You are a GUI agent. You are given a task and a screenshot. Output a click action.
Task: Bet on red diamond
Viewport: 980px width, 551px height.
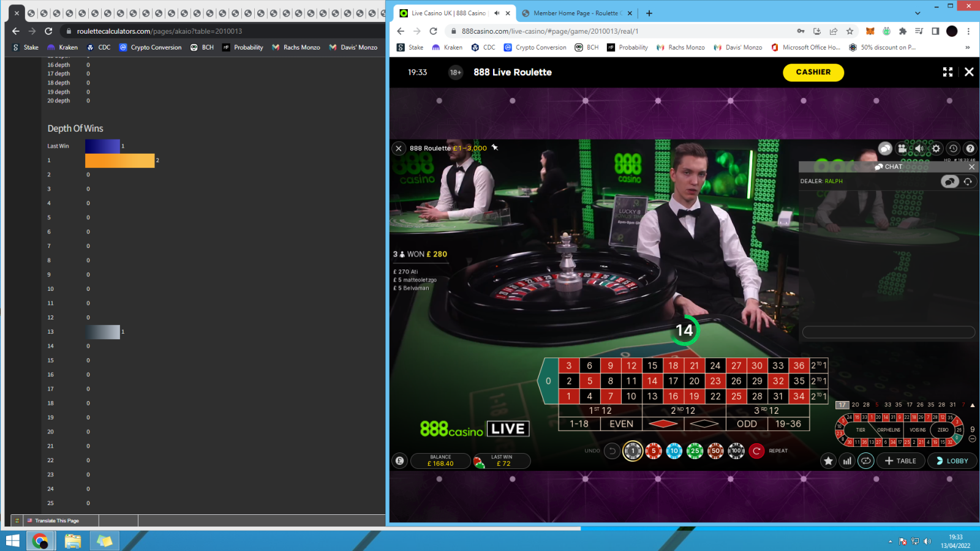click(663, 424)
